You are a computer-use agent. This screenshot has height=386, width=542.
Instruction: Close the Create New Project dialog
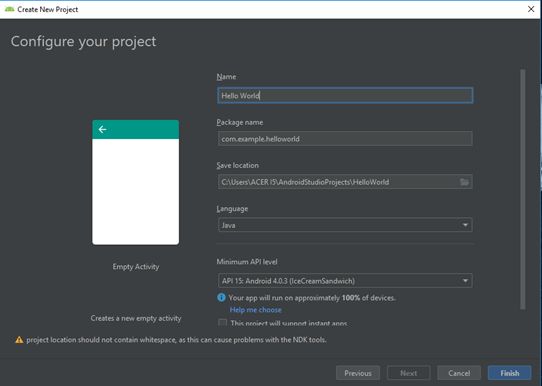click(531, 9)
